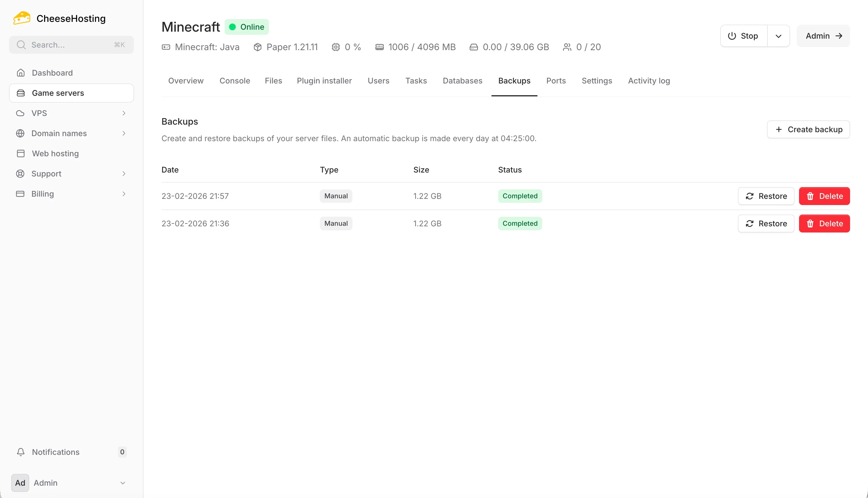The image size is (868, 498).
Task: Switch to the Console tab
Action: (235, 81)
